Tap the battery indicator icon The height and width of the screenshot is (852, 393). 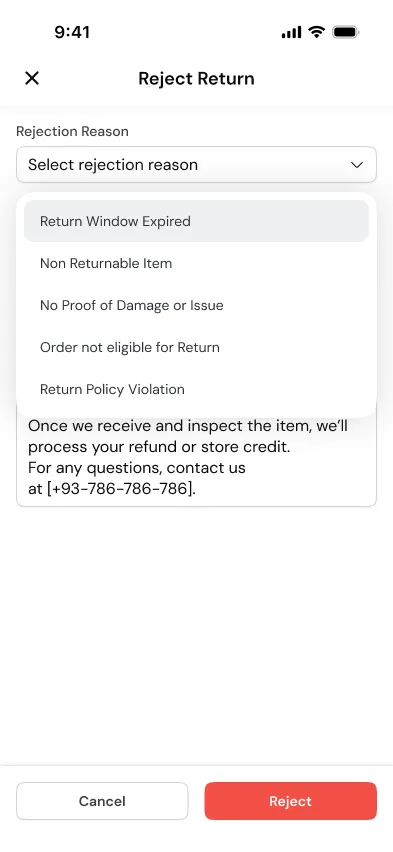coord(346,32)
